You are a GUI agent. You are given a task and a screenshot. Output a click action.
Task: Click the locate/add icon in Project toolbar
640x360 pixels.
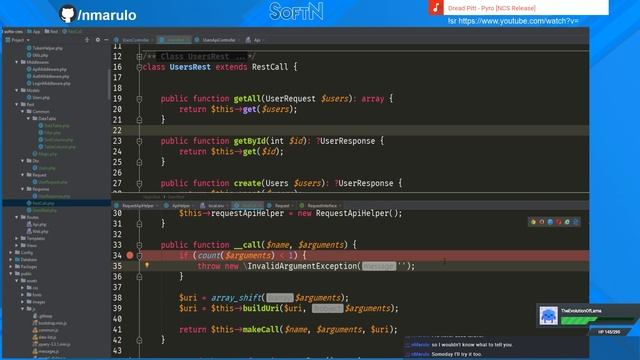[87, 40]
